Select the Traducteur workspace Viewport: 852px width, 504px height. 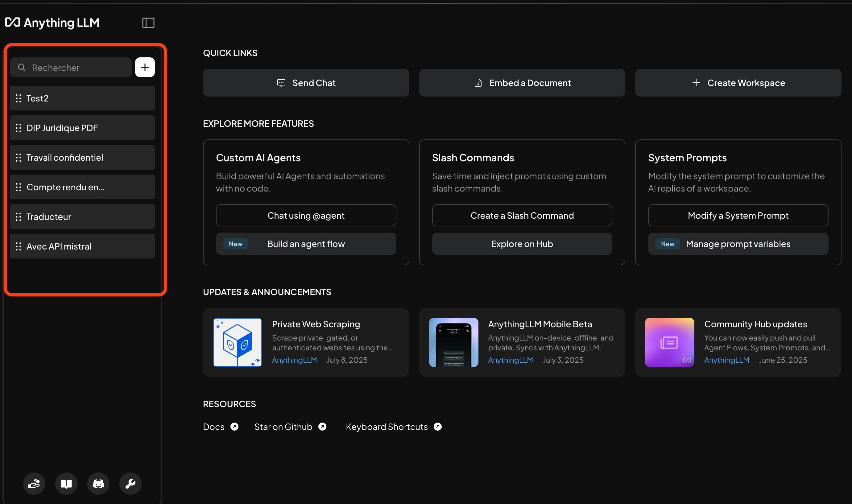(x=82, y=216)
